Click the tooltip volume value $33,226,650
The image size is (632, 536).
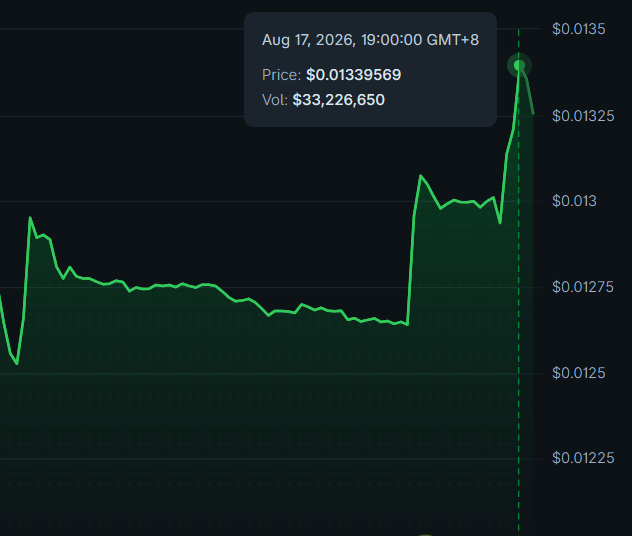(x=339, y=100)
